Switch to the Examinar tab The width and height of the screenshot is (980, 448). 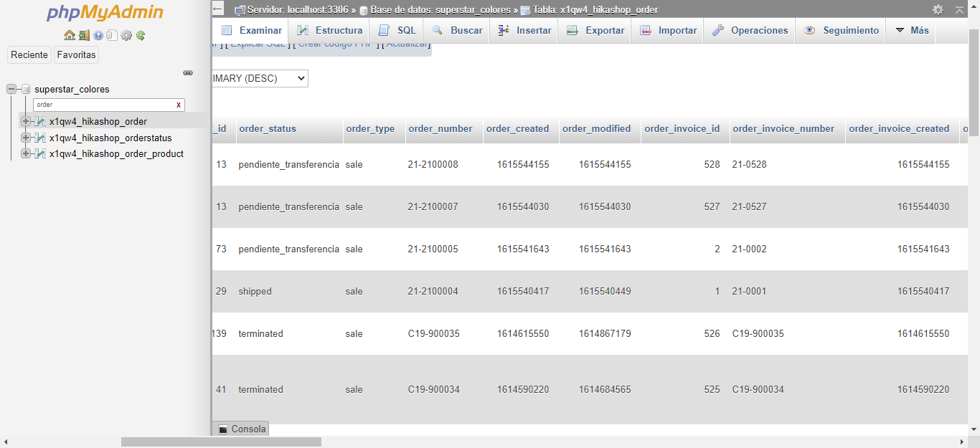click(x=251, y=30)
